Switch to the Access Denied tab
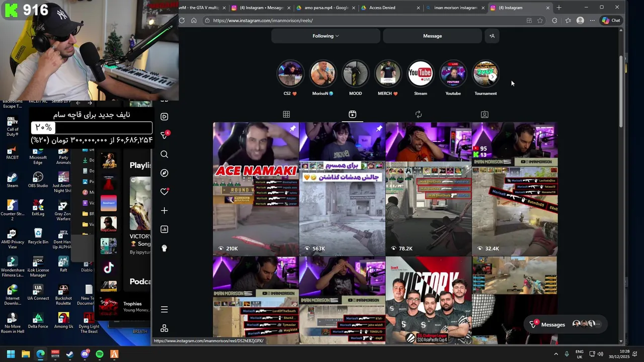The height and width of the screenshot is (362, 644). pyautogui.click(x=390, y=8)
